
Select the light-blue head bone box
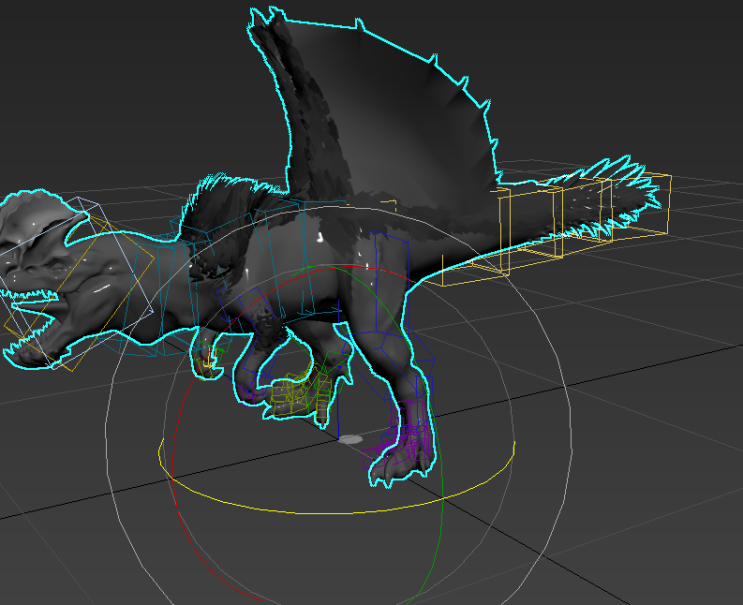click(76, 282)
